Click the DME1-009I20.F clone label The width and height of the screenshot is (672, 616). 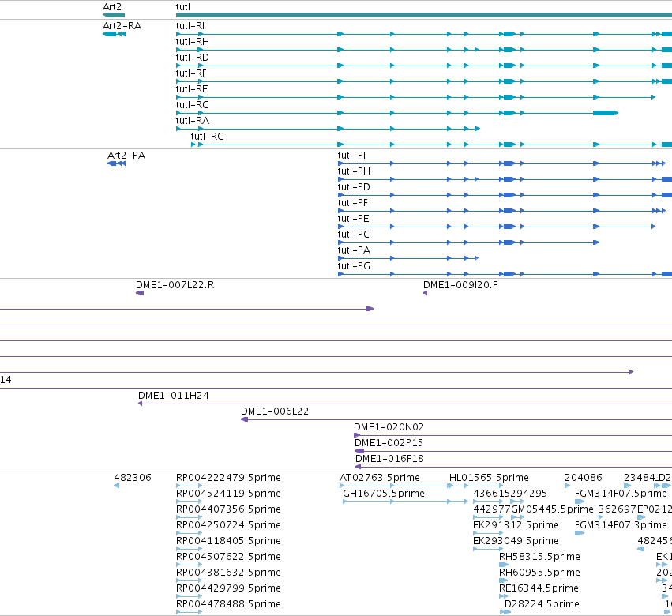coord(460,285)
